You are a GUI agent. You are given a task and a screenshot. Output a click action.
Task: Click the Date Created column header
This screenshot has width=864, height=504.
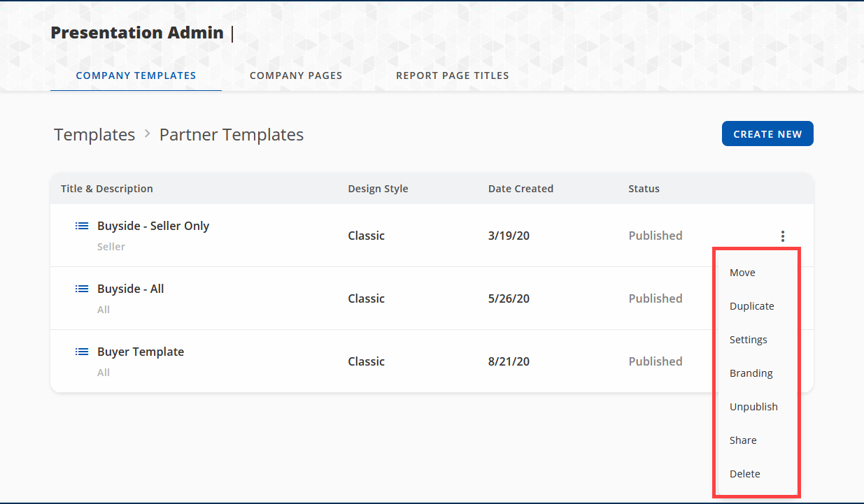pos(520,189)
